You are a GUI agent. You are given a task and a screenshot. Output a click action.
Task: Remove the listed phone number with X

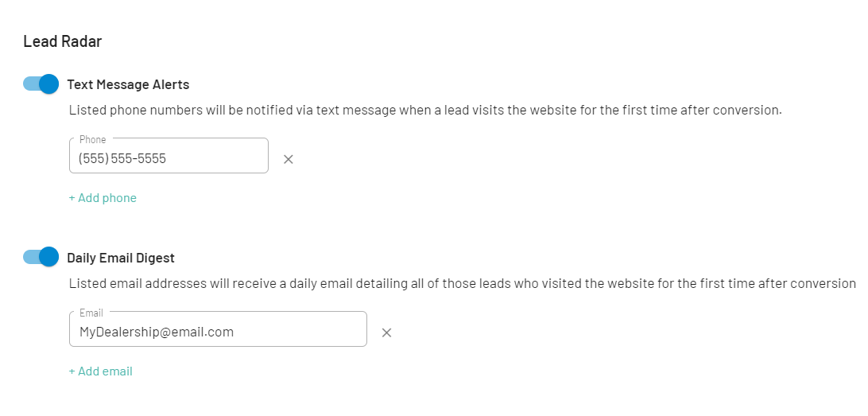(x=289, y=159)
